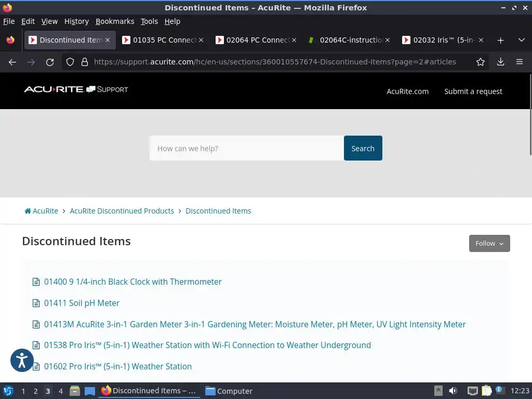Close the 02032 Iris tab
532x399 pixels.
point(481,40)
